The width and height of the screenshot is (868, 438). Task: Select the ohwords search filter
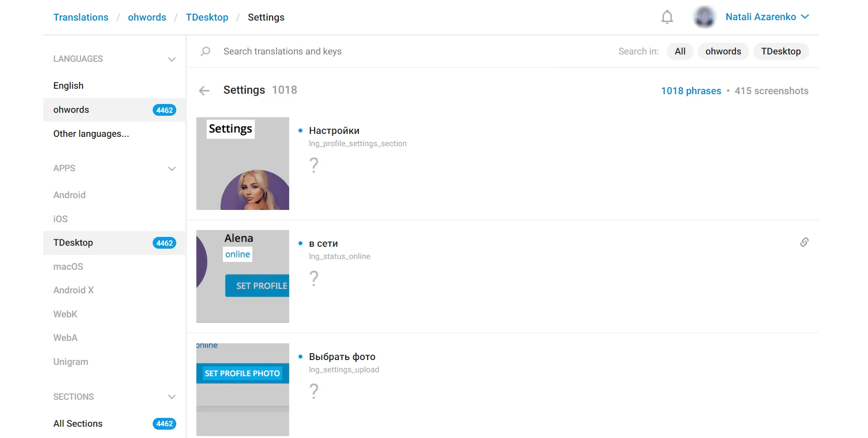pos(723,52)
